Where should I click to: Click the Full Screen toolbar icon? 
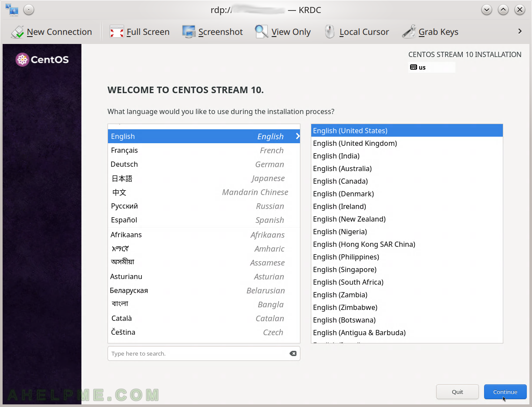click(x=117, y=32)
